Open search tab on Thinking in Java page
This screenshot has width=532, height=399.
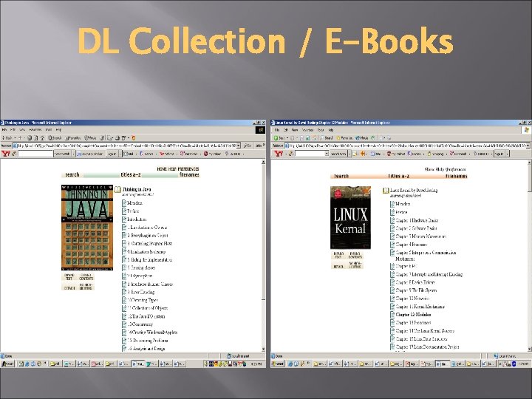pos(72,174)
